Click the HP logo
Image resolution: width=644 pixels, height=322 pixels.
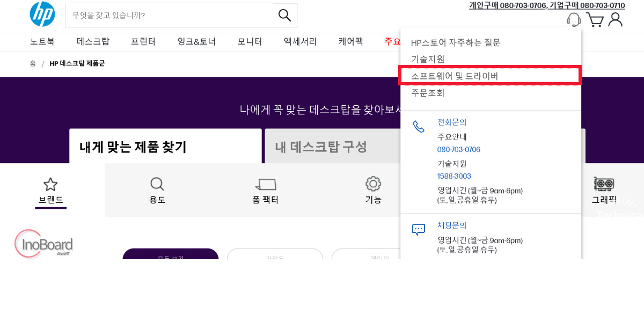pyautogui.click(x=42, y=14)
